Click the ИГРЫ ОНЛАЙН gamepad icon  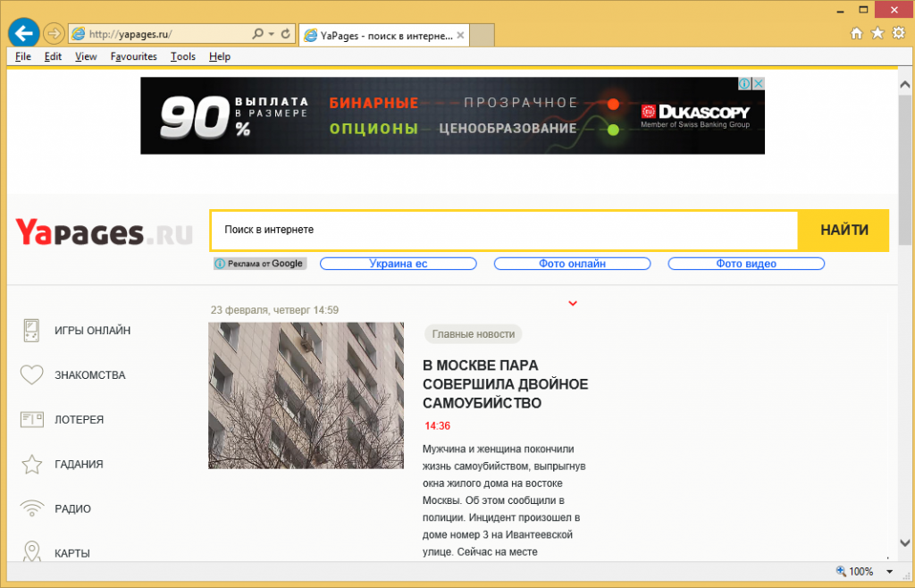coord(32,331)
